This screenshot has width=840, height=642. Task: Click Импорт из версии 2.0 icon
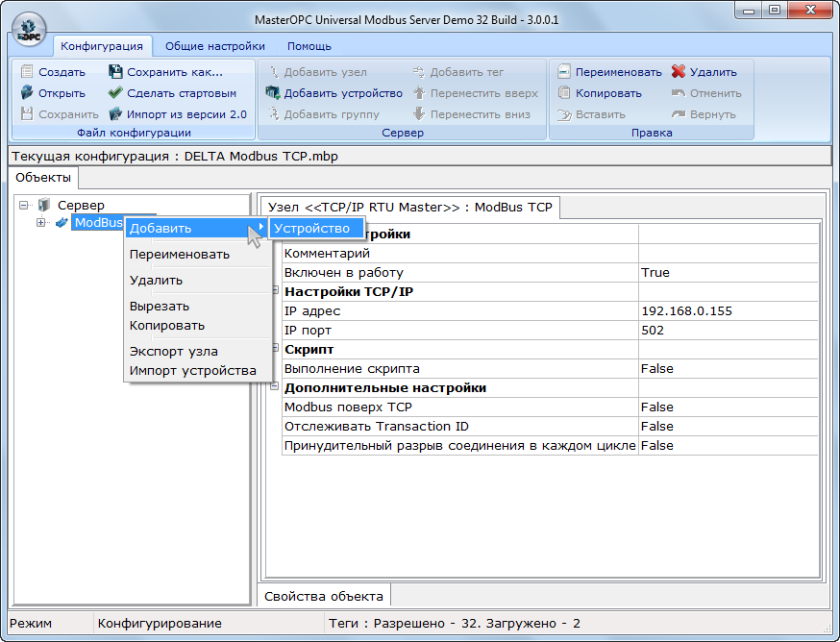(115, 114)
